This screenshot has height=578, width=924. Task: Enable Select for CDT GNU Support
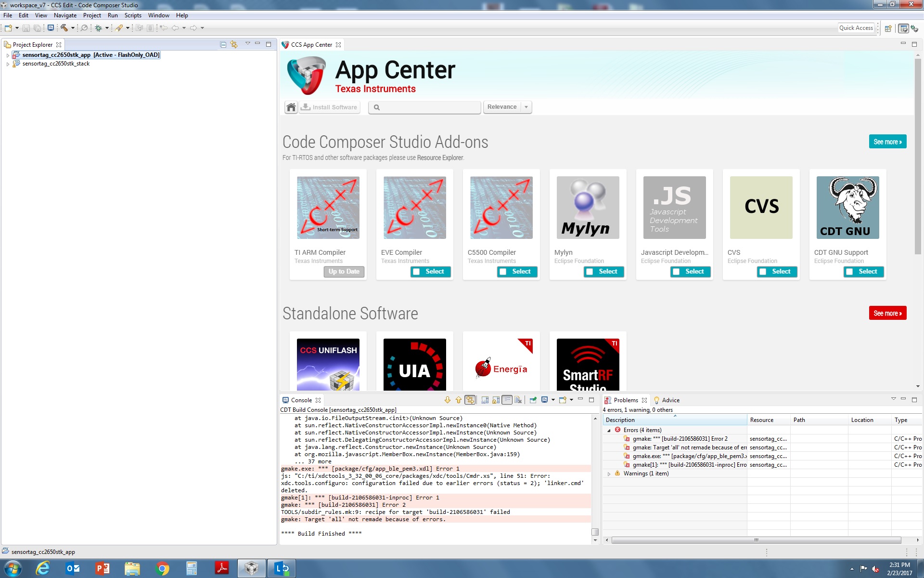(849, 272)
